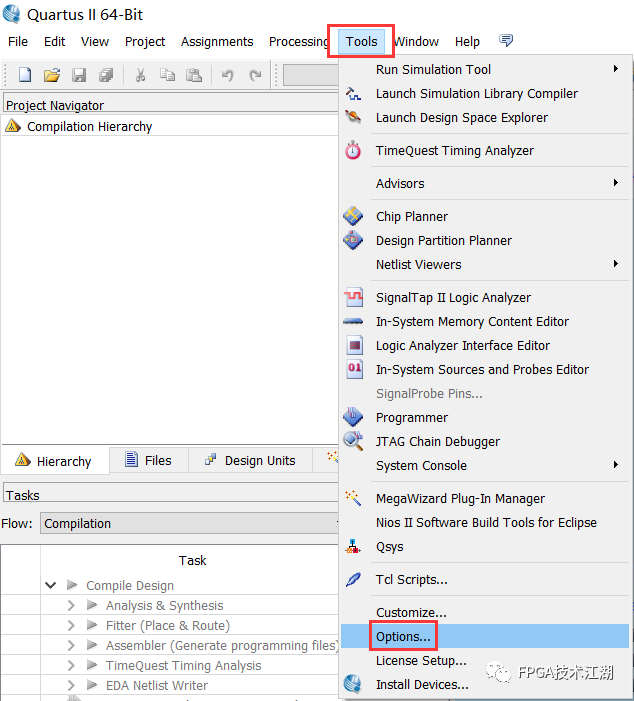
Task: Open the Flow Compilation dropdown
Action: tap(190, 523)
